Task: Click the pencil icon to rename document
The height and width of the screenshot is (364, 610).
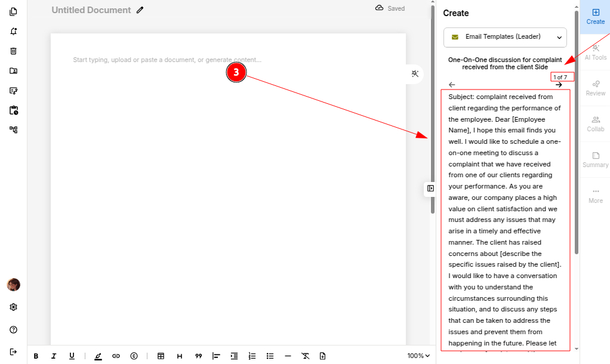Action: point(140,10)
